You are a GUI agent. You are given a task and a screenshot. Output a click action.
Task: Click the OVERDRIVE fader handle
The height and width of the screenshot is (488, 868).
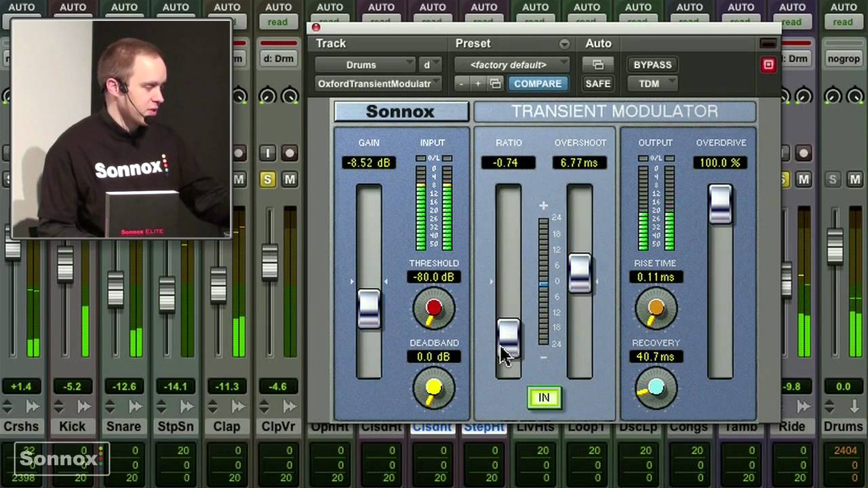(720, 204)
